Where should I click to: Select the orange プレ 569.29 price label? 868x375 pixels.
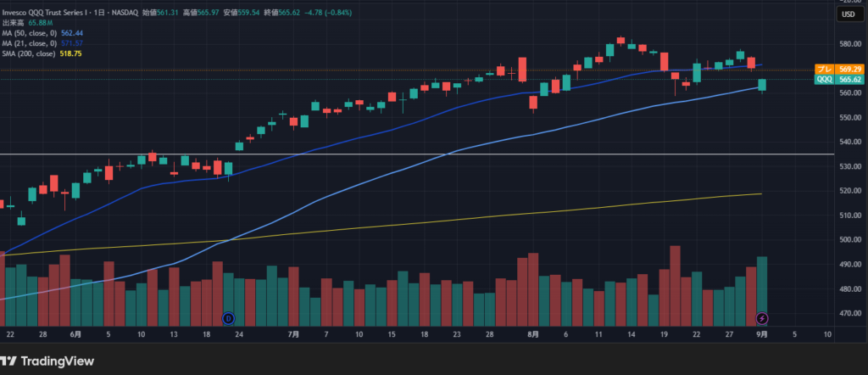coord(839,70)
